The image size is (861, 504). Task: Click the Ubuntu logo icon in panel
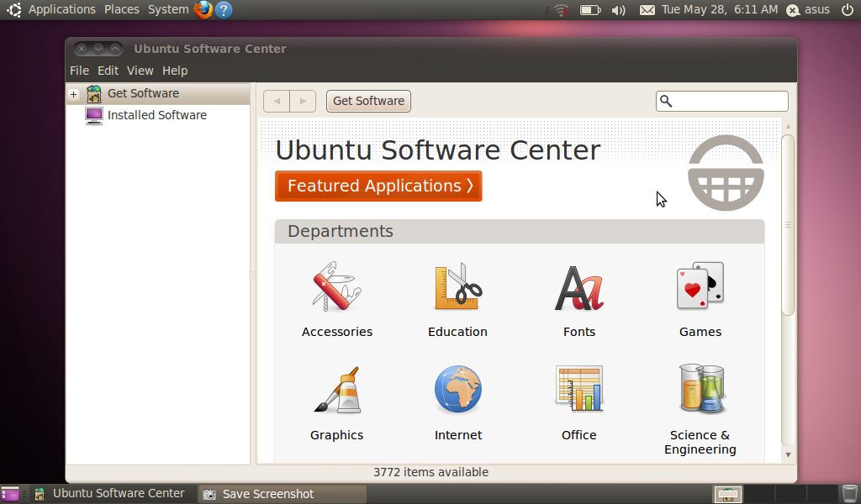click(x=13, y=9)
